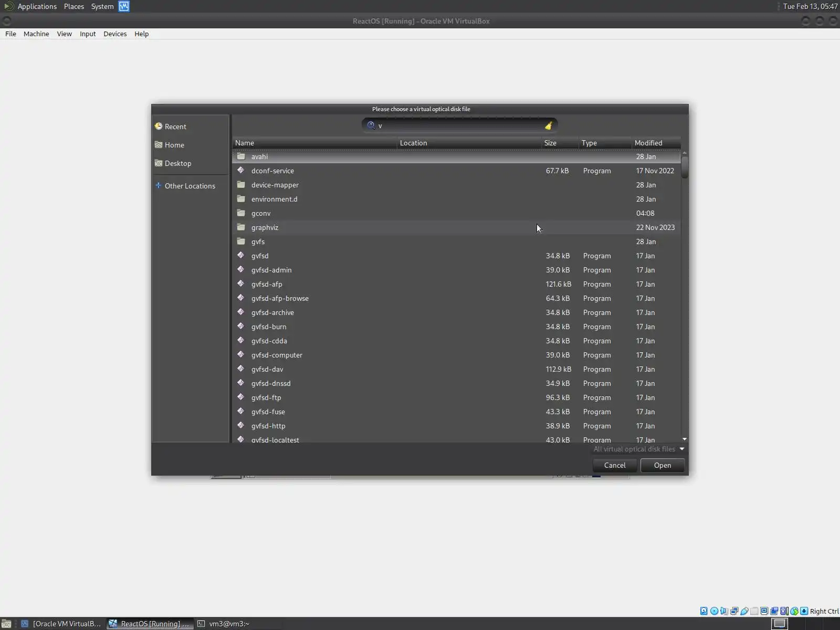Click the magnifier icon in the search bar
The image size is (840, 630).
tap(371, 125)
